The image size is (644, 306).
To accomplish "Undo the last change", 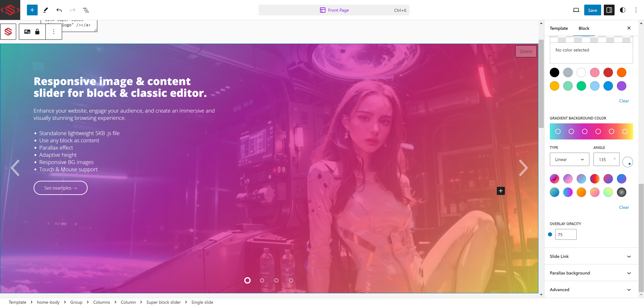I will click(59, 10).
